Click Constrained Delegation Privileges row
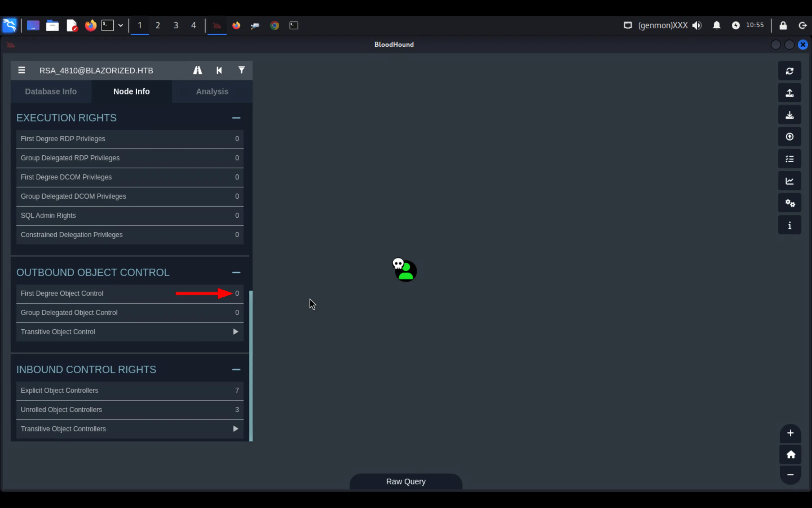The image size is (812, 508). (130, 235)
